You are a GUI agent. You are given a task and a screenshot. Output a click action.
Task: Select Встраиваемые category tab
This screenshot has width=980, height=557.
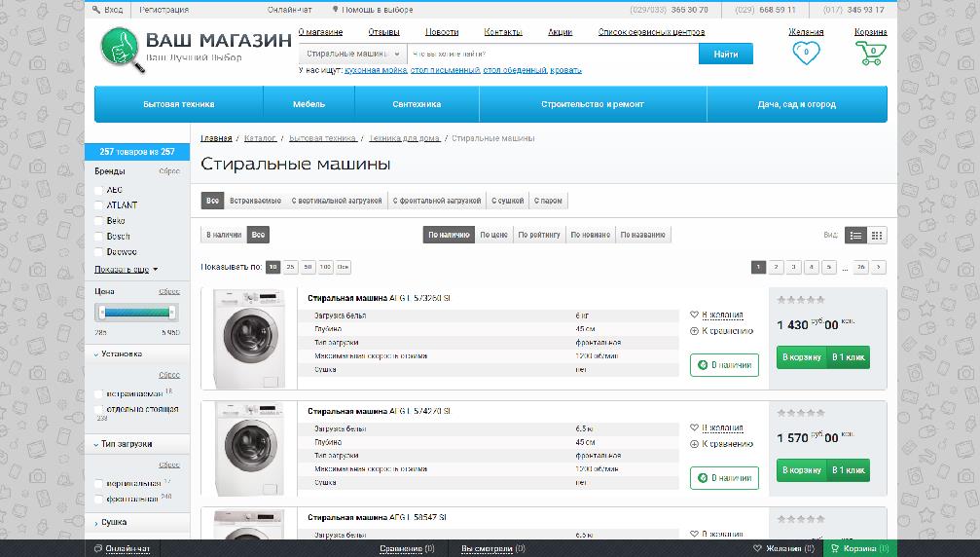click(255, 201)
